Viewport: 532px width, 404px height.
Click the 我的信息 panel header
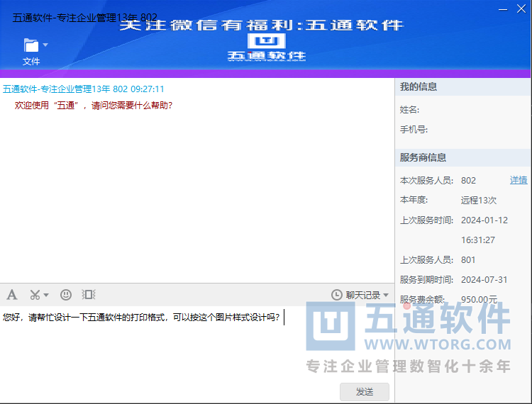[x=462, y=86]
